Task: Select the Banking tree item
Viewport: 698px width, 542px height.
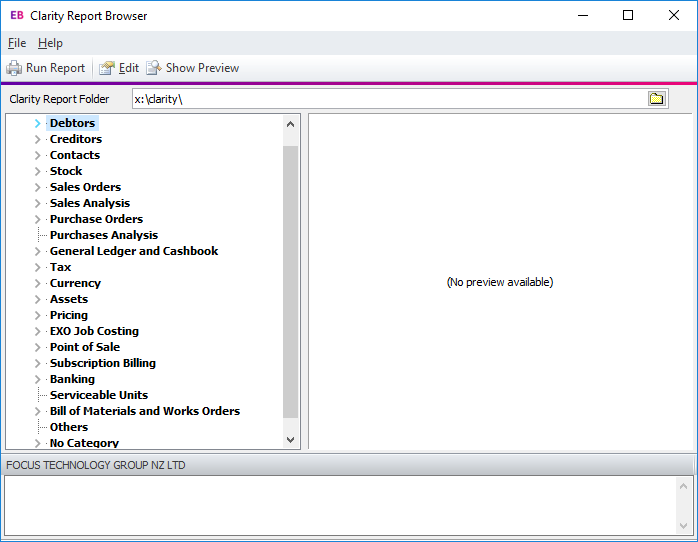Action: tap(72, 379)
